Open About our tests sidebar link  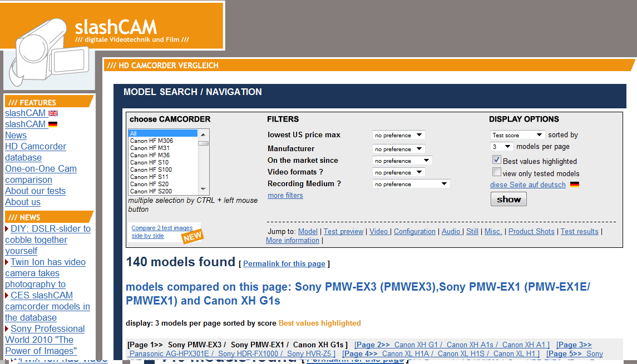click(x=36, y=191)
